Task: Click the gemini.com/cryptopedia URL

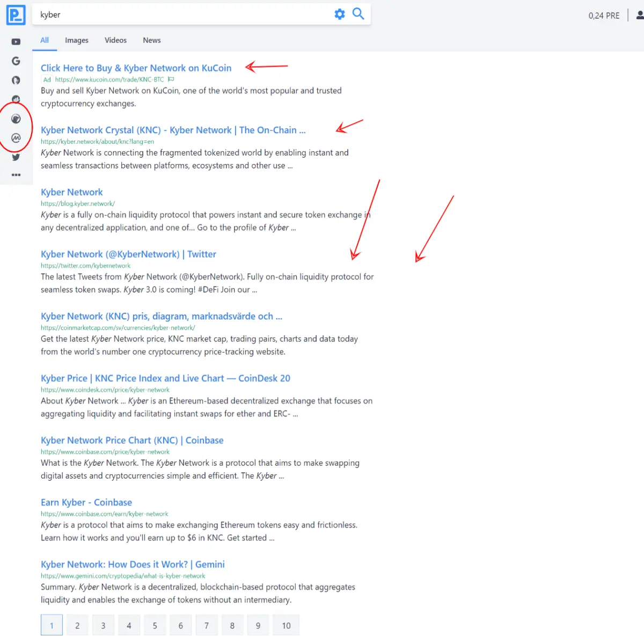Action: (x=123, y=576)
